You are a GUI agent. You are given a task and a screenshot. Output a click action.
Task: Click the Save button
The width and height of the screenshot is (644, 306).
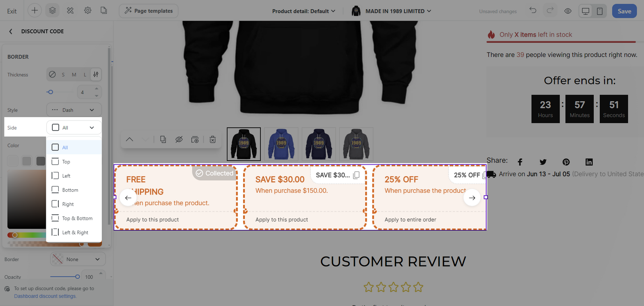624,11
